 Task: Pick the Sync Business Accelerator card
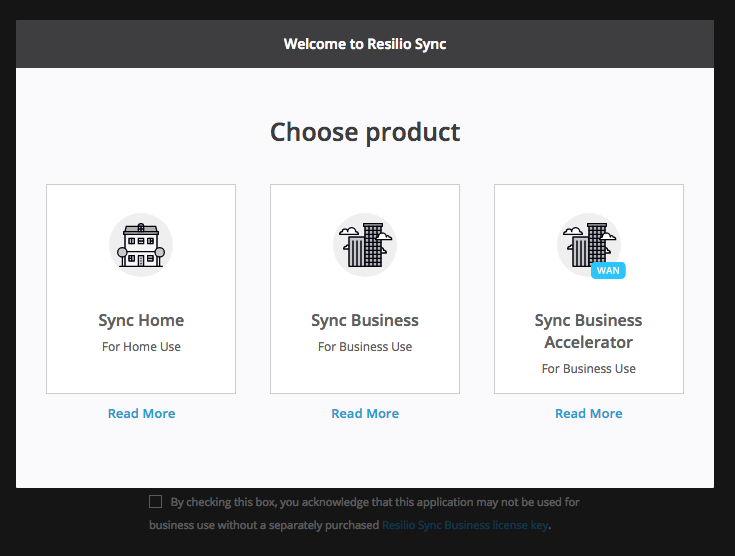(589, 289)
